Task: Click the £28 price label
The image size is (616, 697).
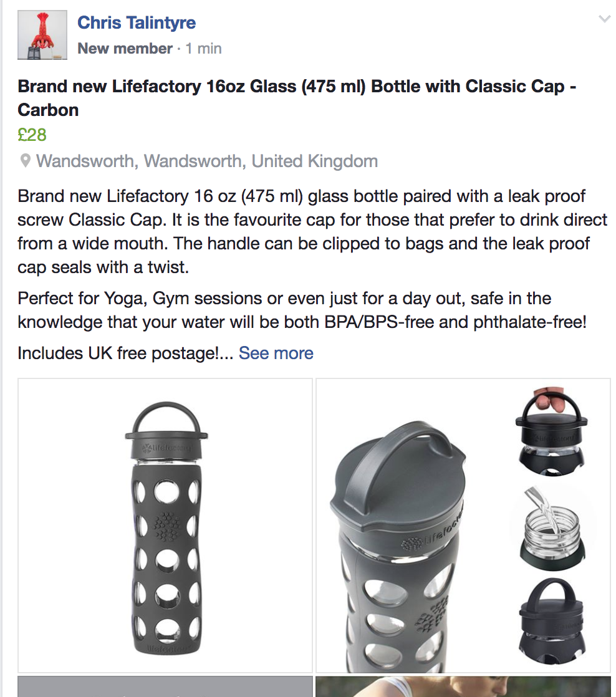Action: click(x=32, y=135)
